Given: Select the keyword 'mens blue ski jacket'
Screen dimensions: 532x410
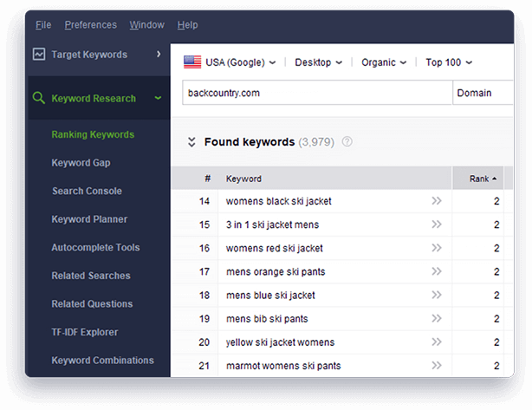Looking at the screenshot, I should tap(270, 296).
